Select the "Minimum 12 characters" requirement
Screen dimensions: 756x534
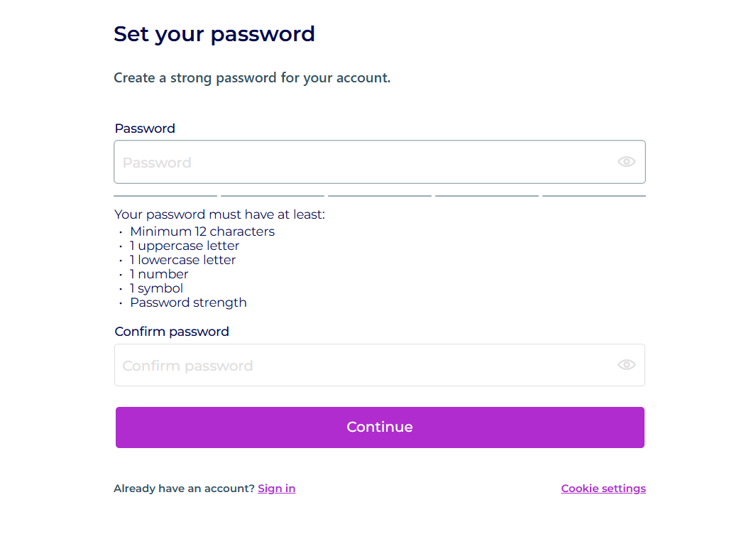tap(202, 231)
